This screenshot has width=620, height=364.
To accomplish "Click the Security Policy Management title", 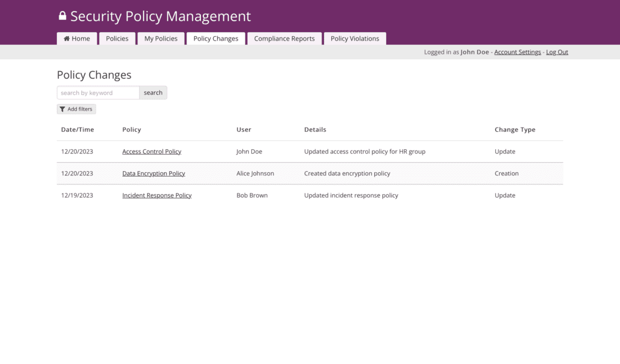I will 160,16.
